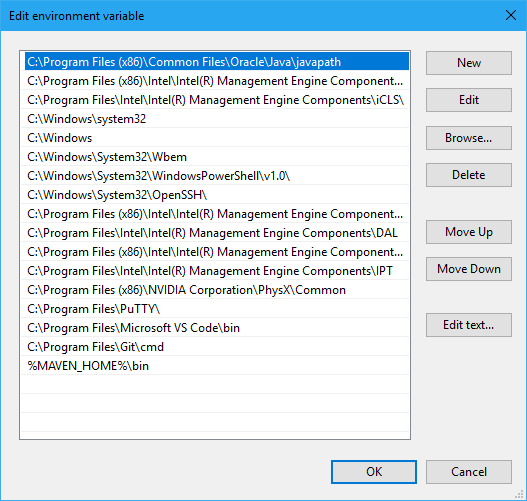Delete the selected path entry

point(469,175)
